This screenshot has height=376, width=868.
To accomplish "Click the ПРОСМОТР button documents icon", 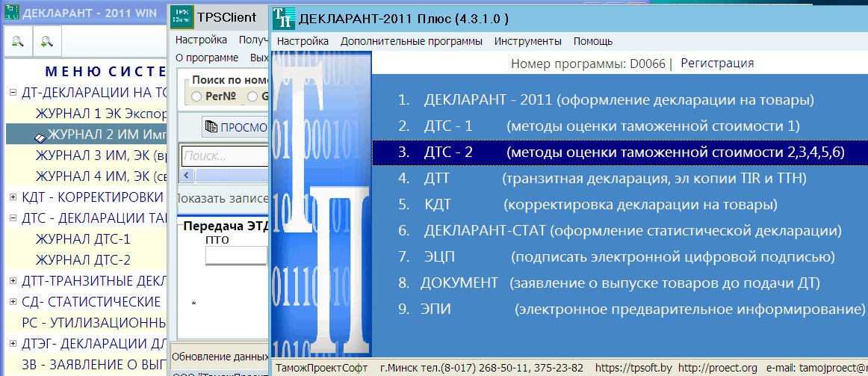I will 210,127.
